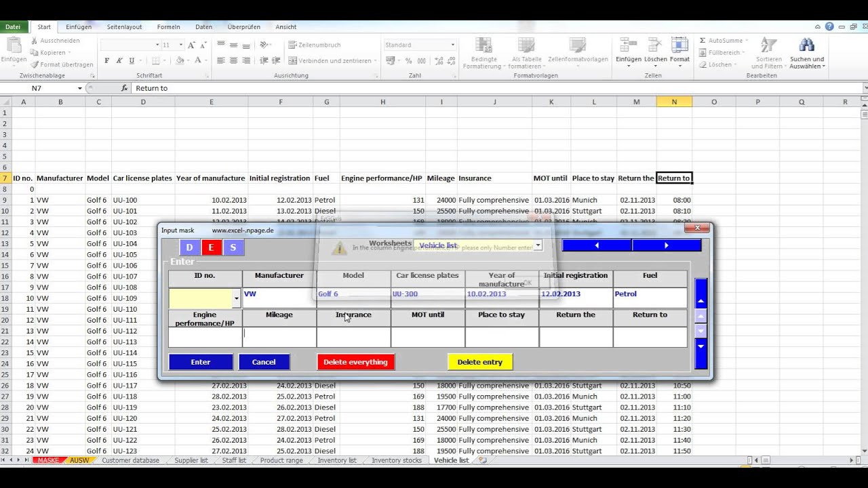
Task: Click the Einfügen paste clipboard icon
Action: pyautogui.click(x=14, y=46)
